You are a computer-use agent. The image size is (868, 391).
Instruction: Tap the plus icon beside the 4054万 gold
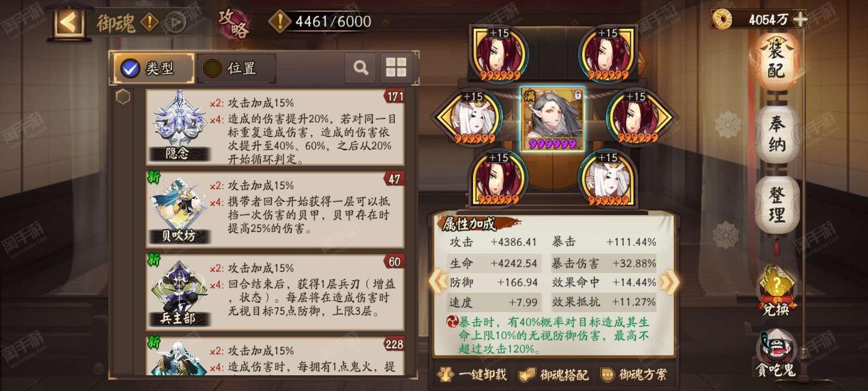800,20
